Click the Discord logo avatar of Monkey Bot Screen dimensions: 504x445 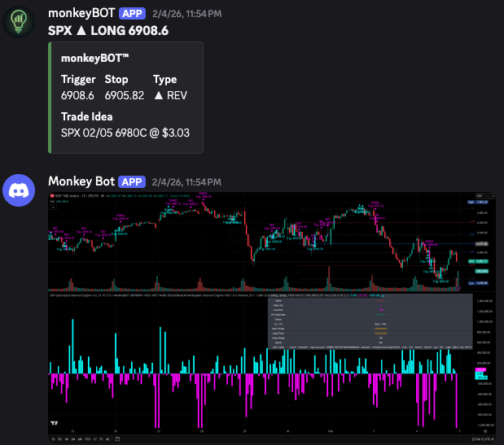coord(18,193)
